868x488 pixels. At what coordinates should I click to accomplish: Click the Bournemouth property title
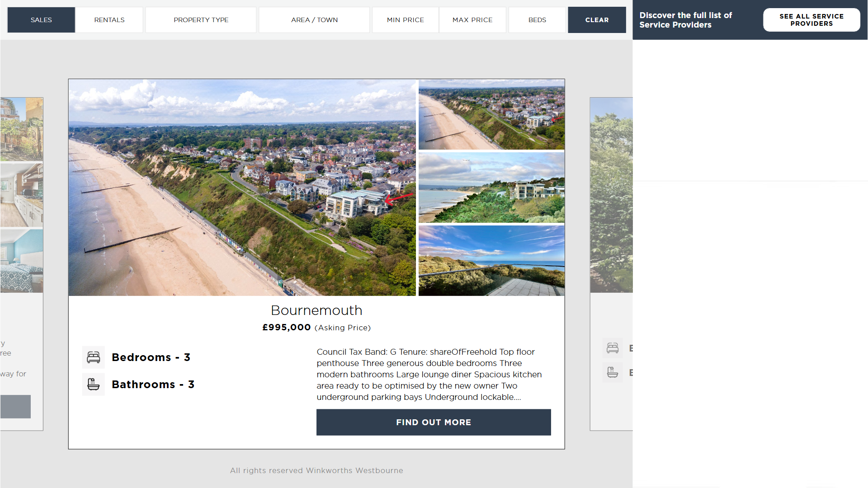316,310
